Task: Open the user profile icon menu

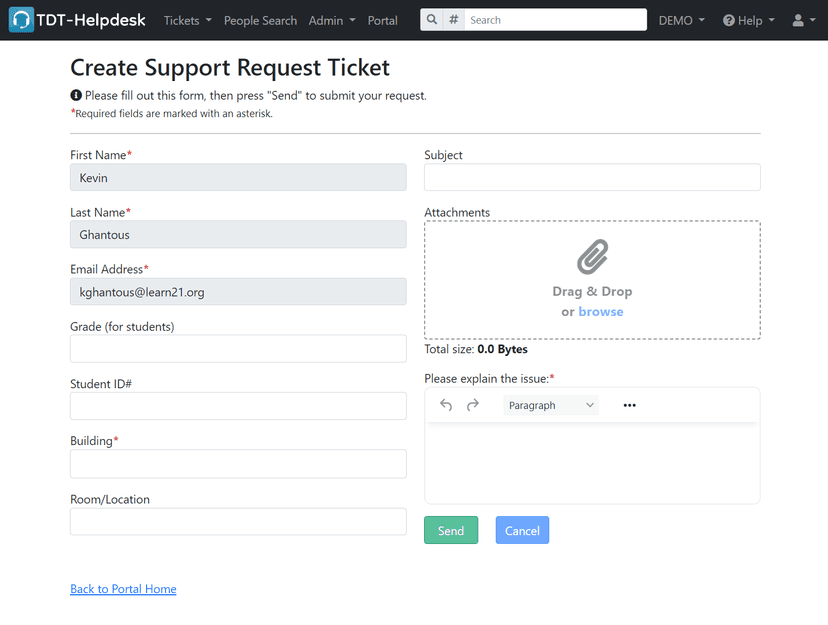Action: tap(802, 20)
